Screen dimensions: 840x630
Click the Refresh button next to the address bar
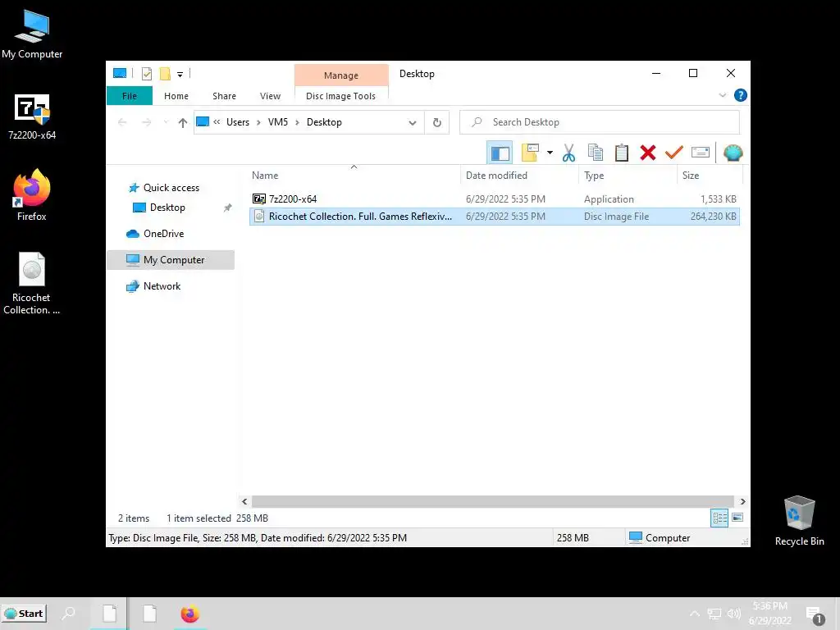437,122
